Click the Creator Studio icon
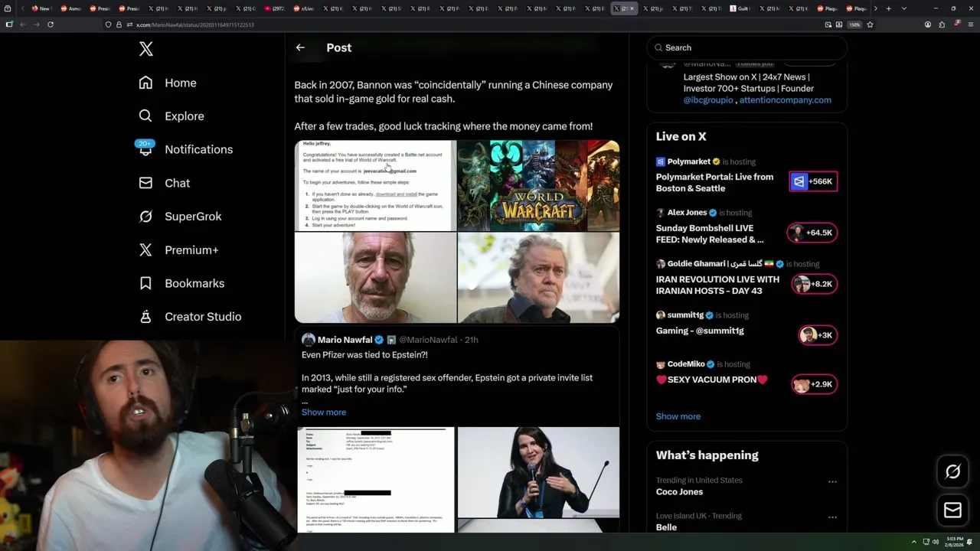 [145, 316]
